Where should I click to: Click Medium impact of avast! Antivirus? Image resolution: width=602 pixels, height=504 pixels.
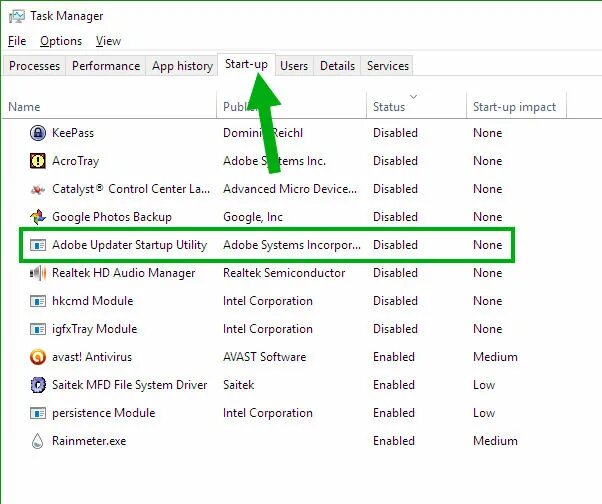click(495, 357)
